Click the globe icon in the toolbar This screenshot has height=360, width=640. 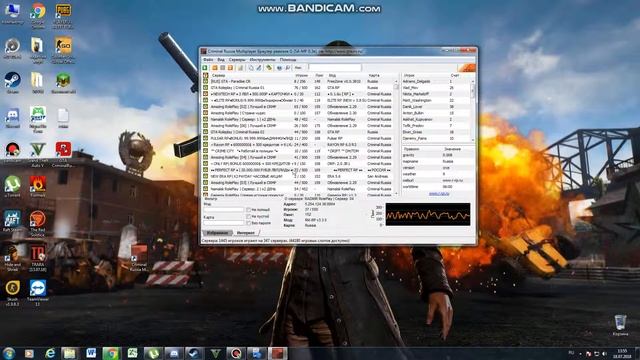point(280,68)
